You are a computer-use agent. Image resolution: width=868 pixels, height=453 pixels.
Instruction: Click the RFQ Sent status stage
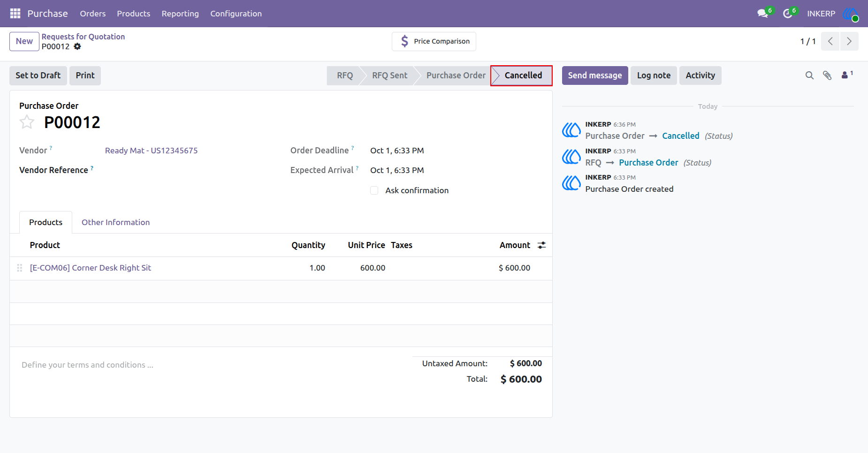[x=389, y=75]
